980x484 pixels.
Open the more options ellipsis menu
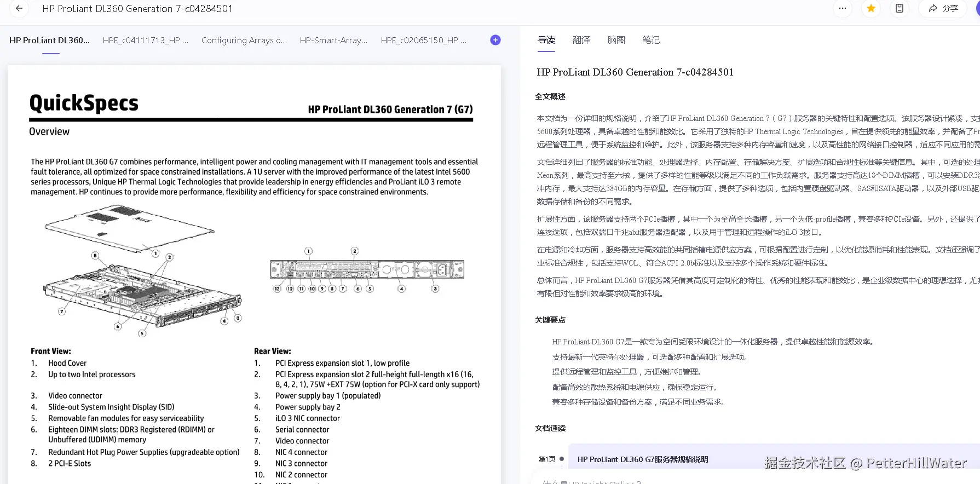point(842,8)
